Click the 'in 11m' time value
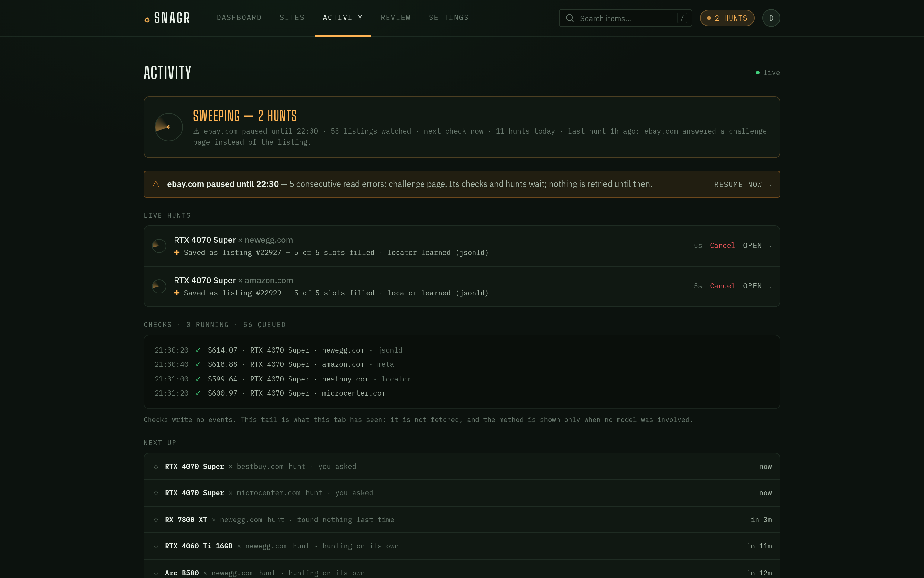The width and height of the screenshot is (924, 578). 759,546
